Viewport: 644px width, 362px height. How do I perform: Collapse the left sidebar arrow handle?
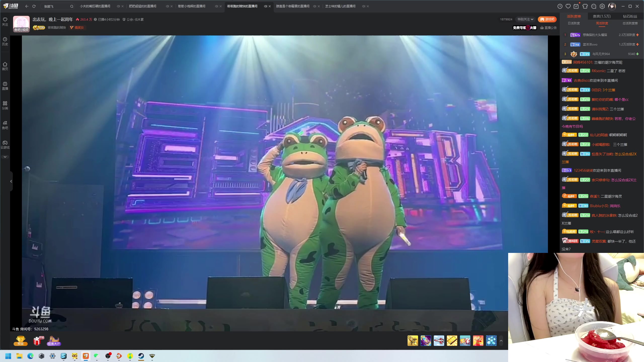11,181
